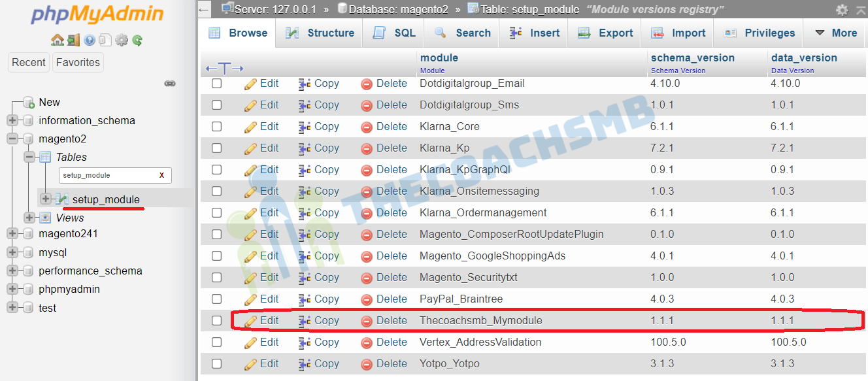Collapse the magento2 database node
This screenshot has width=868, height=381.
[12, 139]
